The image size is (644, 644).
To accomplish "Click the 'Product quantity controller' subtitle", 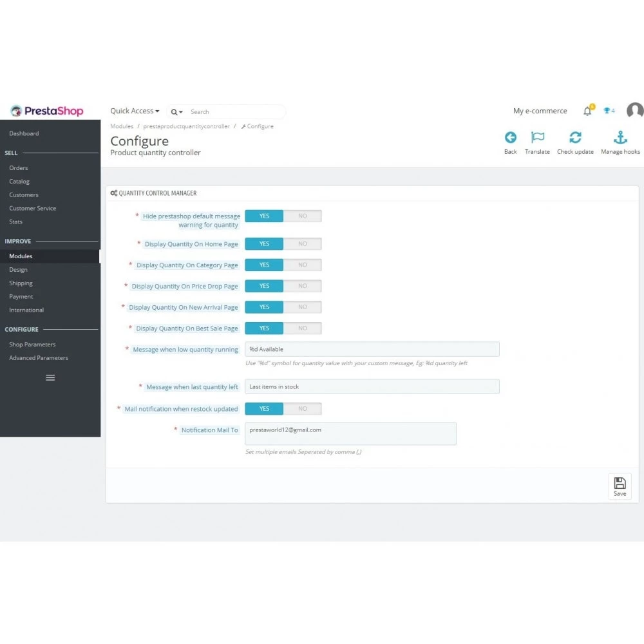I will [x=155, y=153].
